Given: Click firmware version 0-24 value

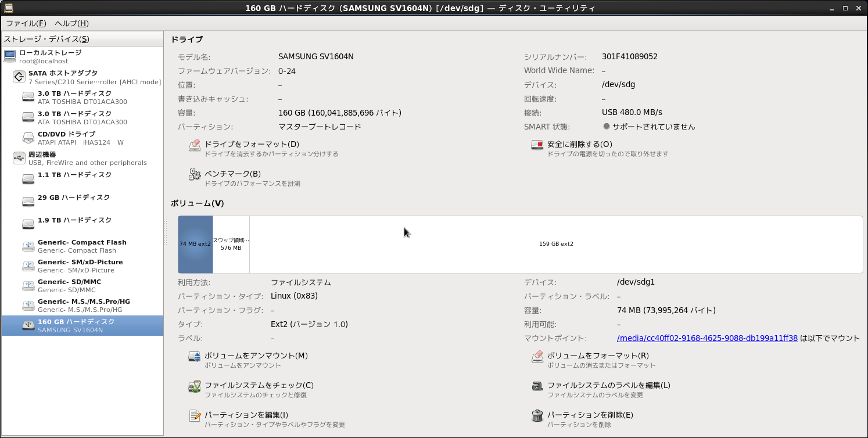Looking at the screenshot, I should pyautogui.click(x=287, y=71).
